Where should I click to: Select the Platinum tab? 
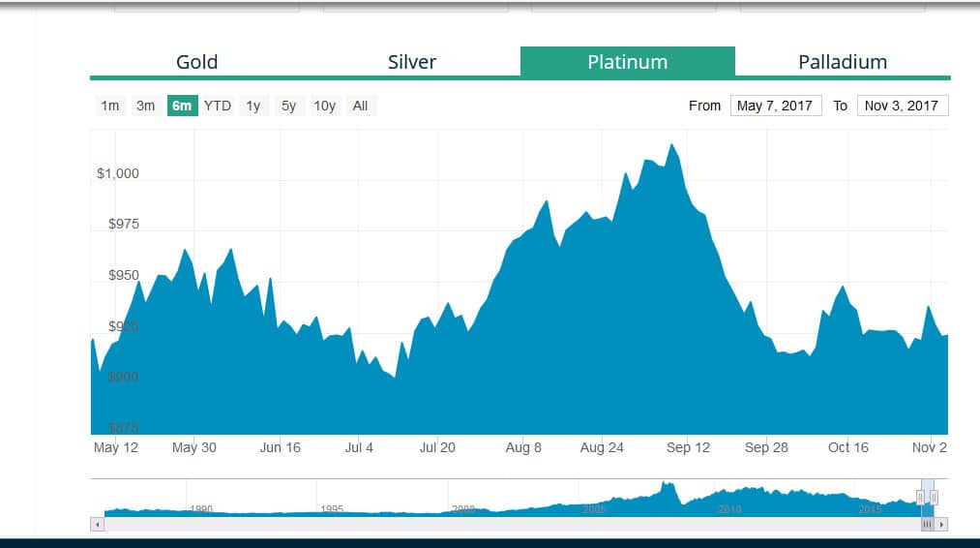[628, 61]
